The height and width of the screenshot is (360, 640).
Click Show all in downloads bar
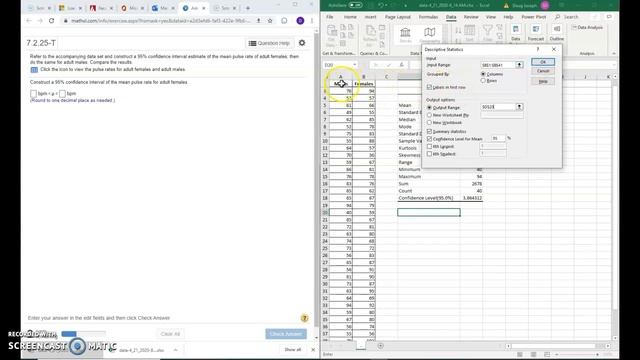(x=292, y=350)
